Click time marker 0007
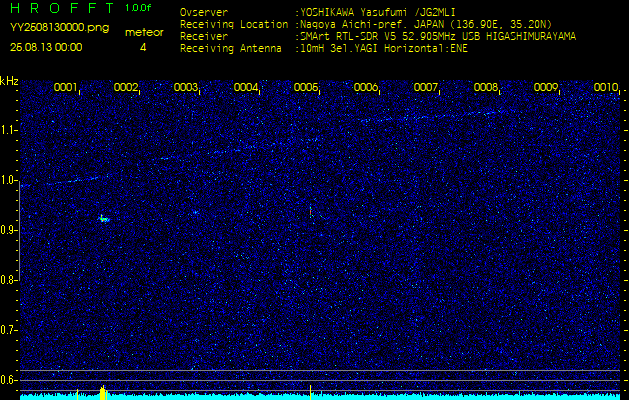The image size is (629, 400). pos(425,87)
